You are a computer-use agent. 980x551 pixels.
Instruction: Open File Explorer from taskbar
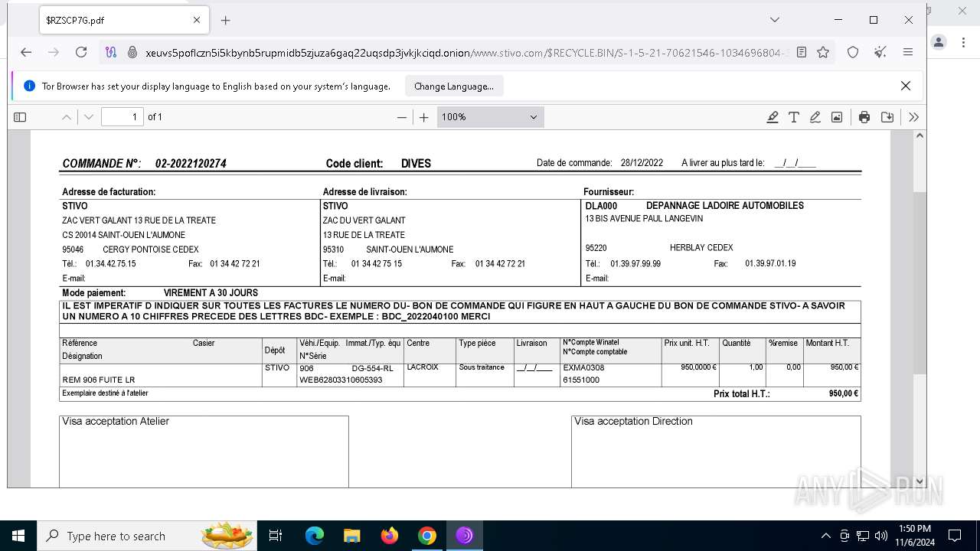(x=352, y=536)
